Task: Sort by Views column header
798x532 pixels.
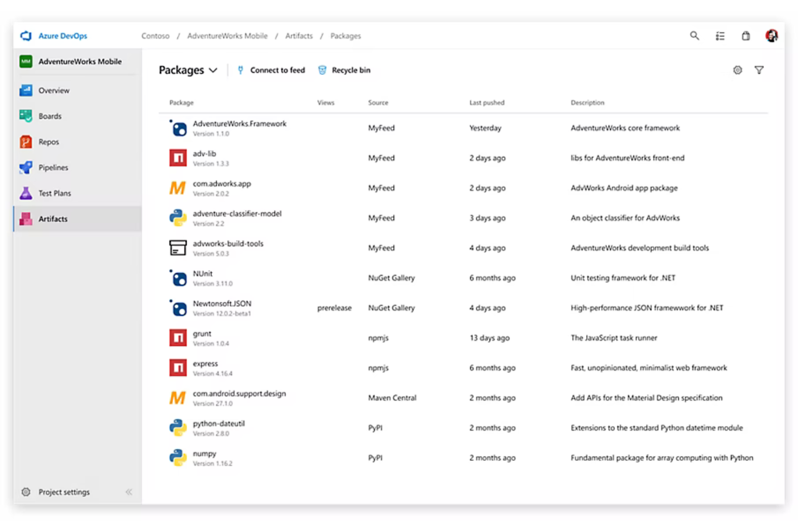Action: point(326,102)
